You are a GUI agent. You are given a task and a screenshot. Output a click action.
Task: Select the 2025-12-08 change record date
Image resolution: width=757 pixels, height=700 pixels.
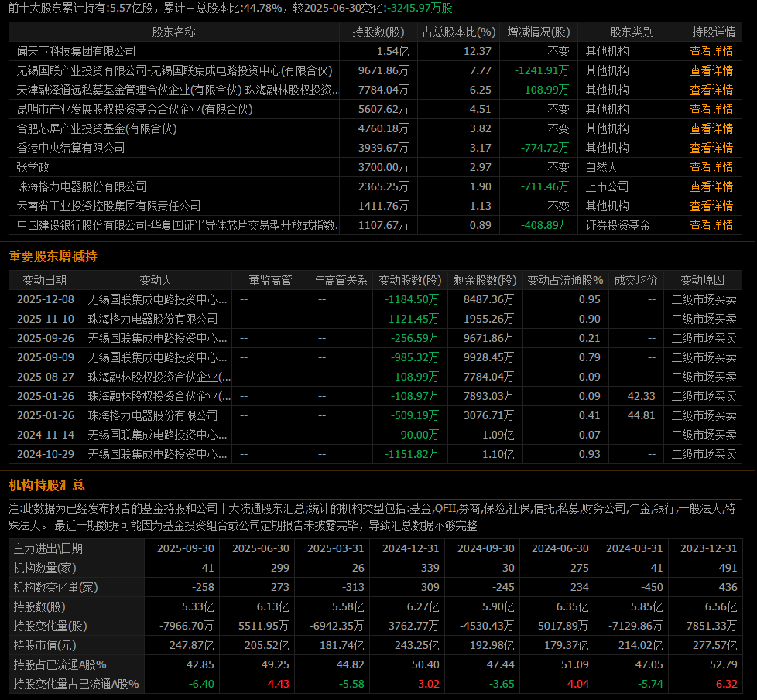click(46, 299)
